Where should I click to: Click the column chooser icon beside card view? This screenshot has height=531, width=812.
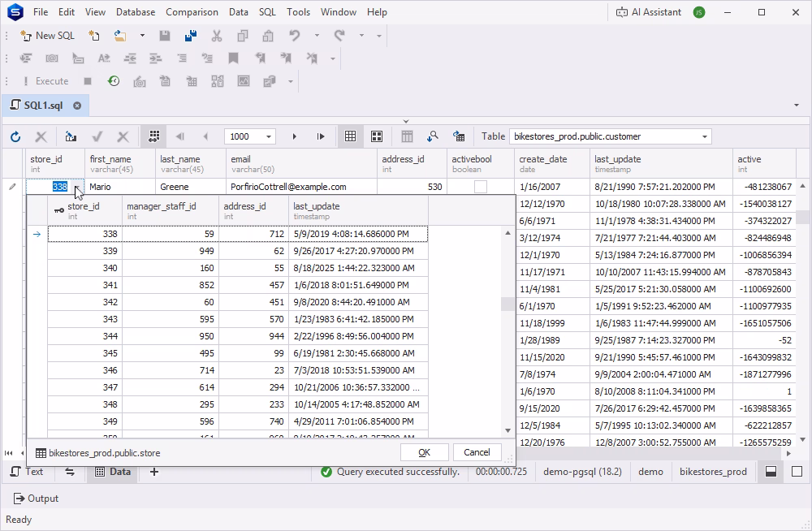407,136
